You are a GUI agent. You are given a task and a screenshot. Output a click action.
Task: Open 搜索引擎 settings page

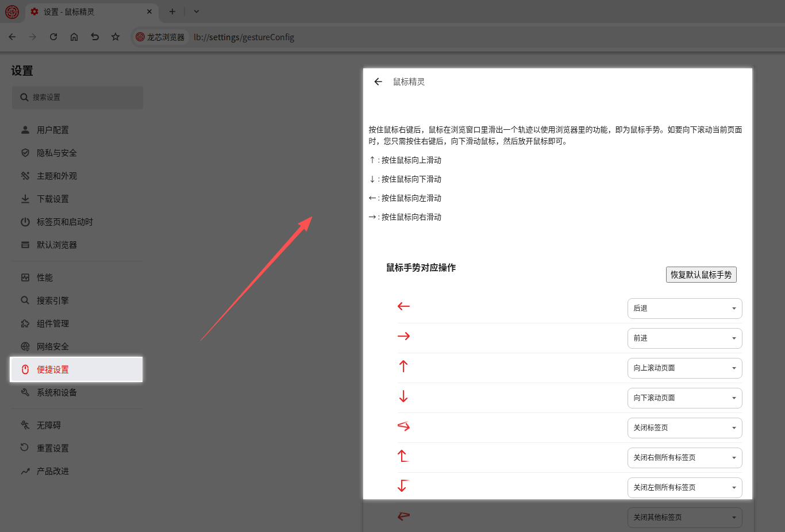[x=52, y=300]
